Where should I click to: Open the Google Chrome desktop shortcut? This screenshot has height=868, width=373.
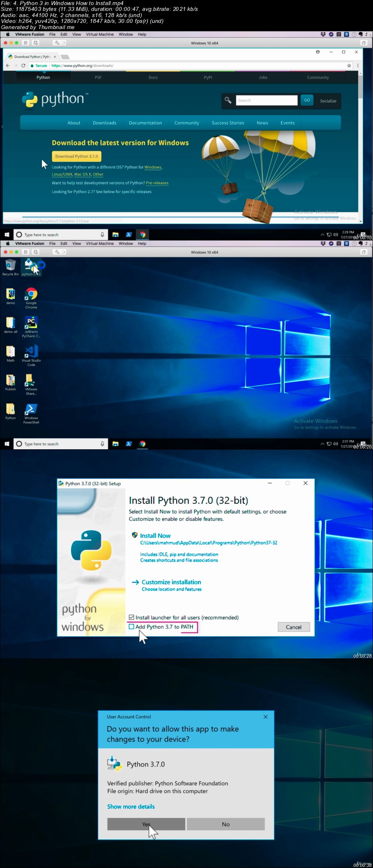31,298
